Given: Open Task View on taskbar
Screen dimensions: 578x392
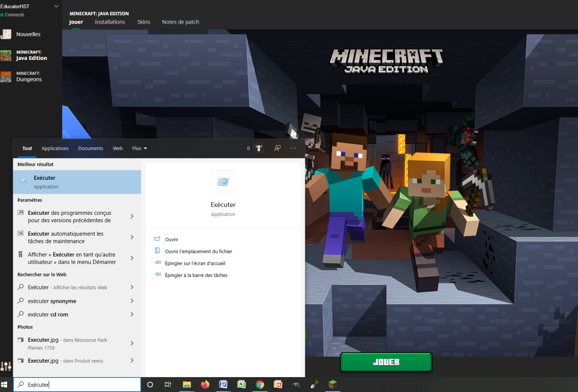Looking at the screenshot, I should (x=168, y=385).
